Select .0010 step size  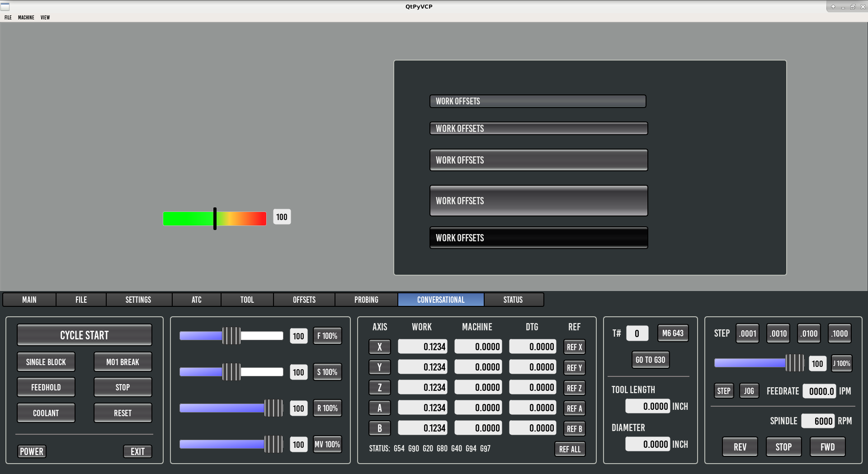click(778, 333)
